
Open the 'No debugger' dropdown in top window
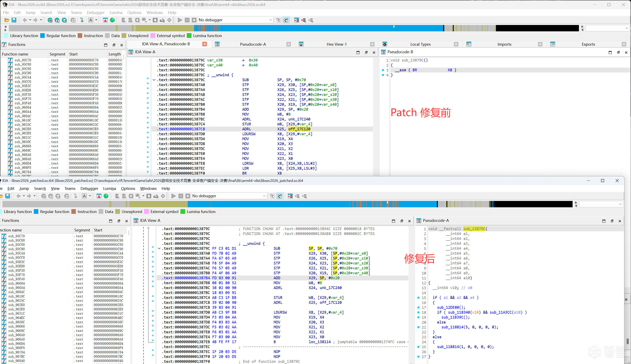[270, 20]
